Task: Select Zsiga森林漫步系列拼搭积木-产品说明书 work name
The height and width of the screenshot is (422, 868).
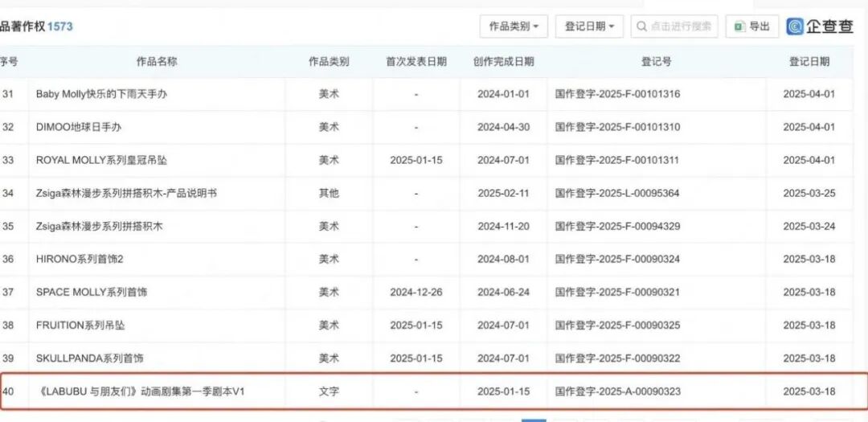Action: point(126,193)
